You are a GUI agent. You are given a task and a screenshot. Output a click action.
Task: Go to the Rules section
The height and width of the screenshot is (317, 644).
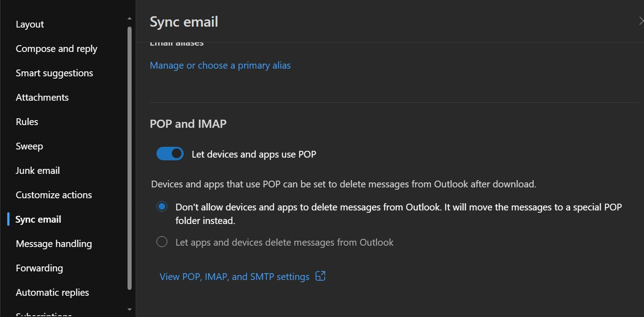pos(27,121)
